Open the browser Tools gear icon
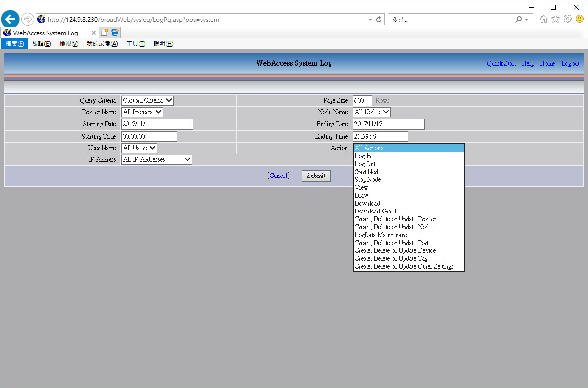588x388 pixels. (x=568, y=19)
